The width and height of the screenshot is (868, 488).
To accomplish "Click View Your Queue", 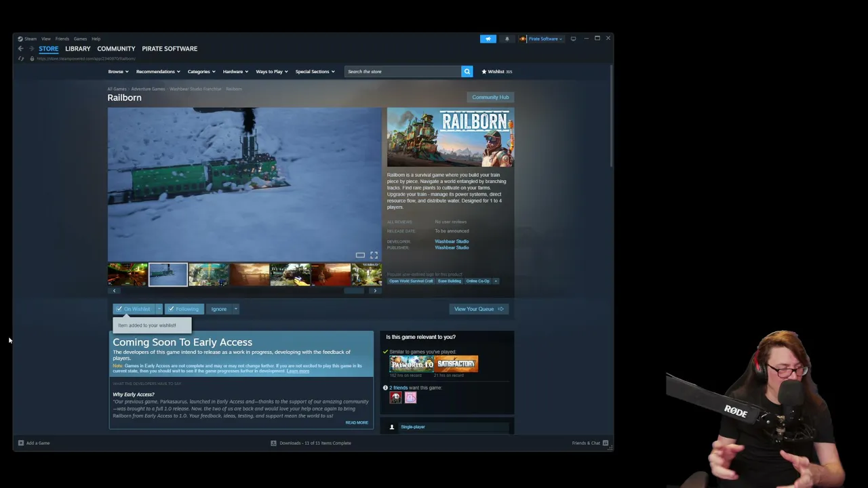I will pos(479,309).
